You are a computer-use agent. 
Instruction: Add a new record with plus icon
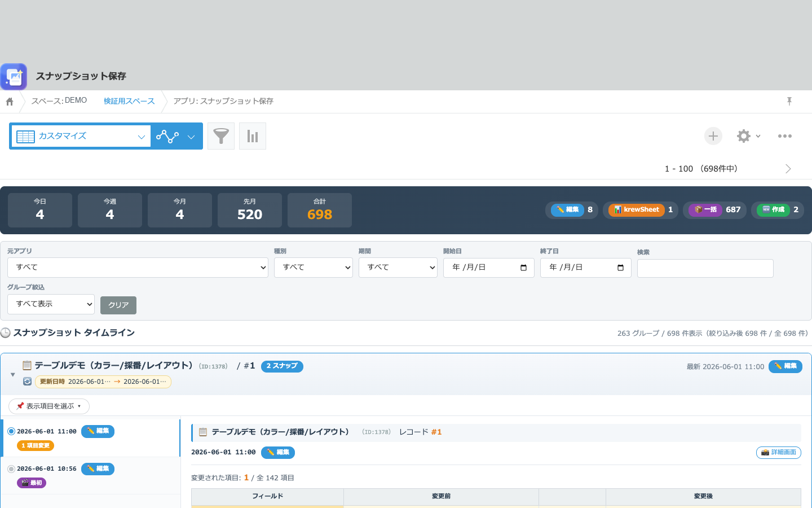tap(713, 136)
